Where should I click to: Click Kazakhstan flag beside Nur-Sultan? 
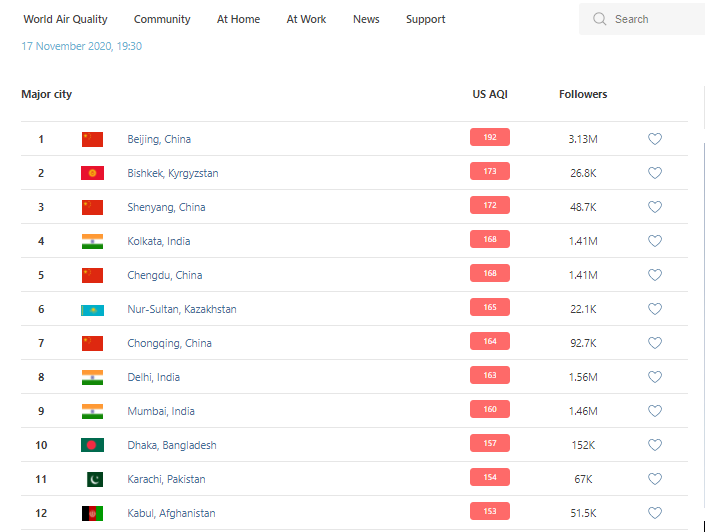(92, 309)
